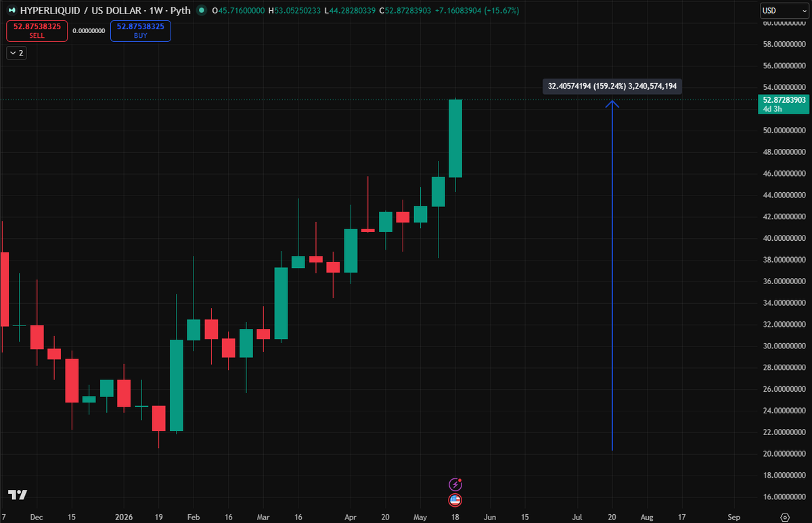This screenshot has height=523, width=812.
Task: Open the US flag economic event icon
Action: [455, 500]
